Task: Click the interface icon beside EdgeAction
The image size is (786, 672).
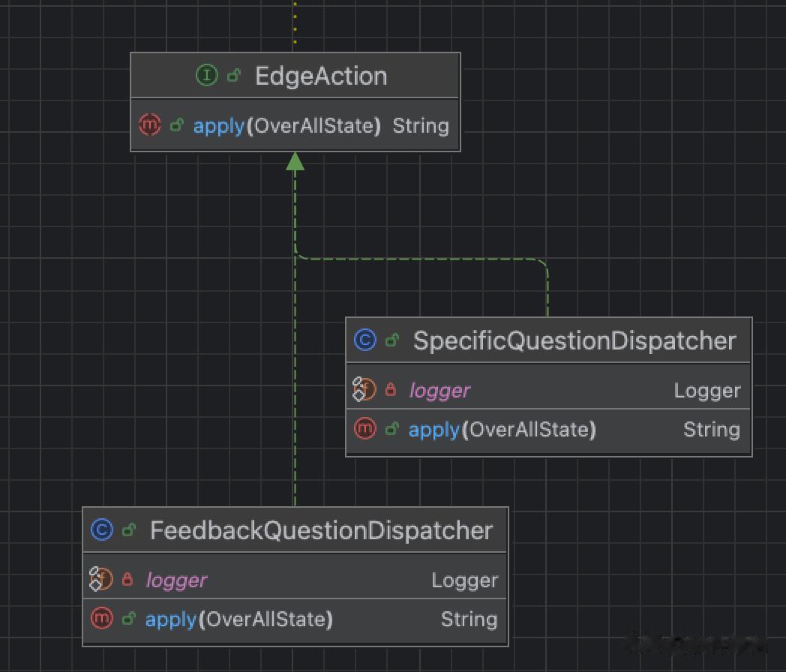Action: pyautogui.click(x=206, y=76)
